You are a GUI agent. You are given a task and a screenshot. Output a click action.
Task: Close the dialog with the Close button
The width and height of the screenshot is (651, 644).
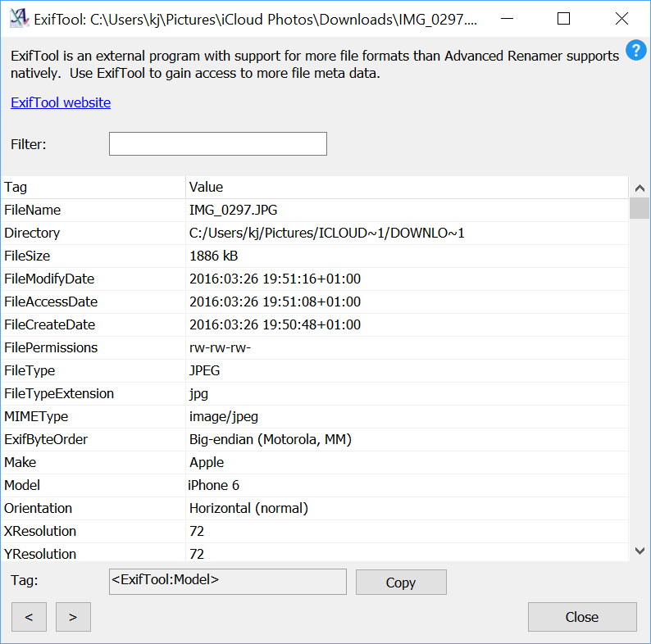[581, 617]
